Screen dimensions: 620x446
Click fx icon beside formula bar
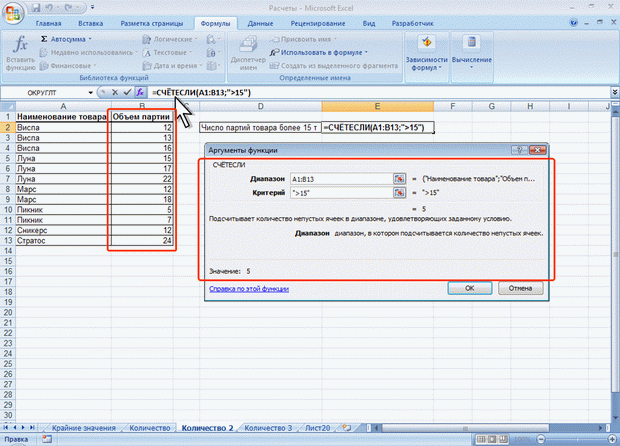[140, 93]
